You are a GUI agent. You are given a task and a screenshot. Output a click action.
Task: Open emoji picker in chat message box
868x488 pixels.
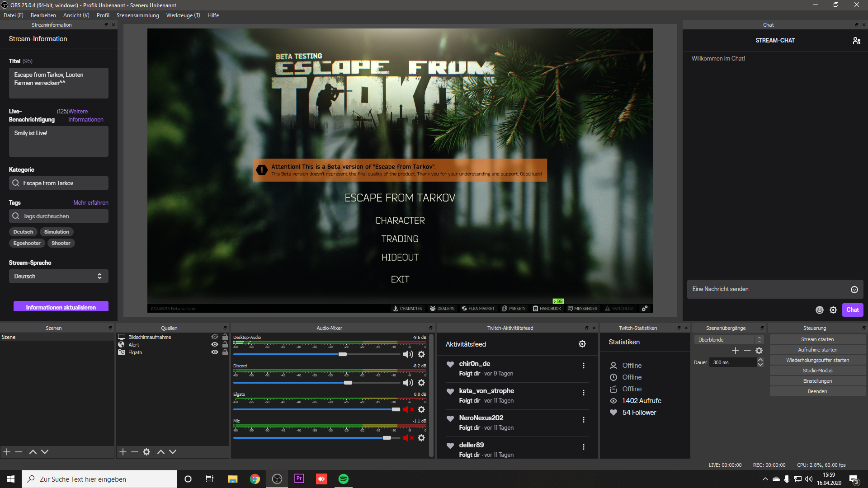pos(854,290)
